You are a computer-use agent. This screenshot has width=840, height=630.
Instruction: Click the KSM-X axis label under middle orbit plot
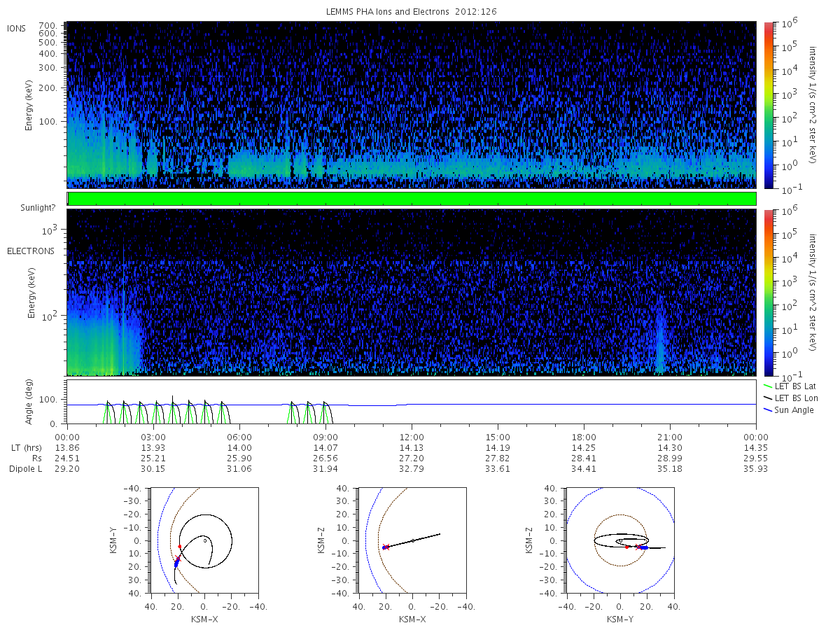point(412,619)
